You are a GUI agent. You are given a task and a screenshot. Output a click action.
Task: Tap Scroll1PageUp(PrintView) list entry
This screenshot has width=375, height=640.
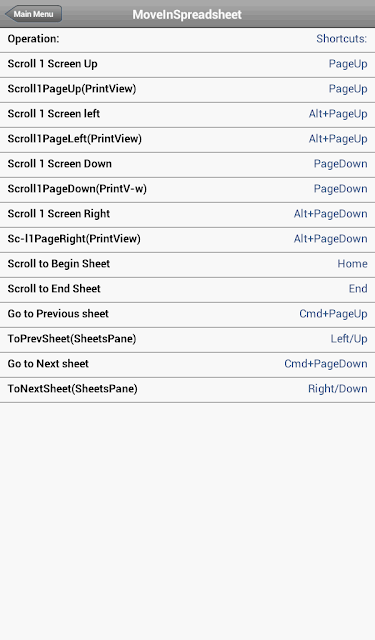coord(187,90)
